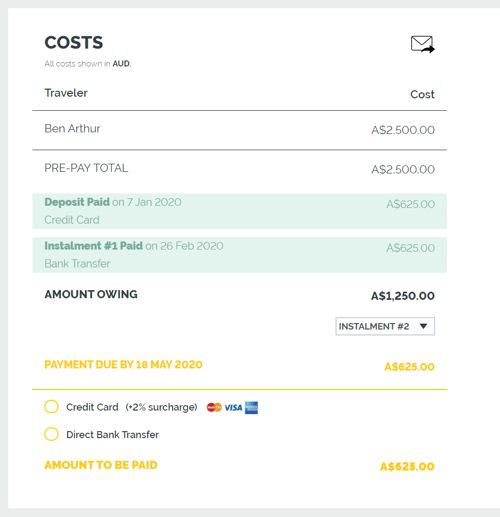500x517 pixels.
Task: Click the COSTS heading
Action: [x=74, y=43]
